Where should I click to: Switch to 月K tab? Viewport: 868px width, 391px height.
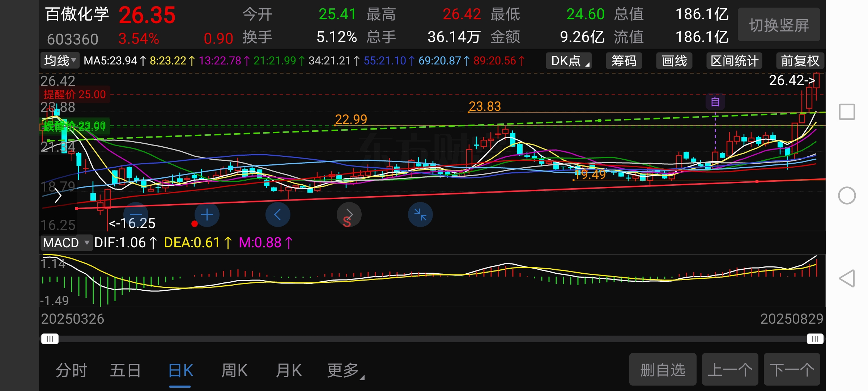coord(288,370)
